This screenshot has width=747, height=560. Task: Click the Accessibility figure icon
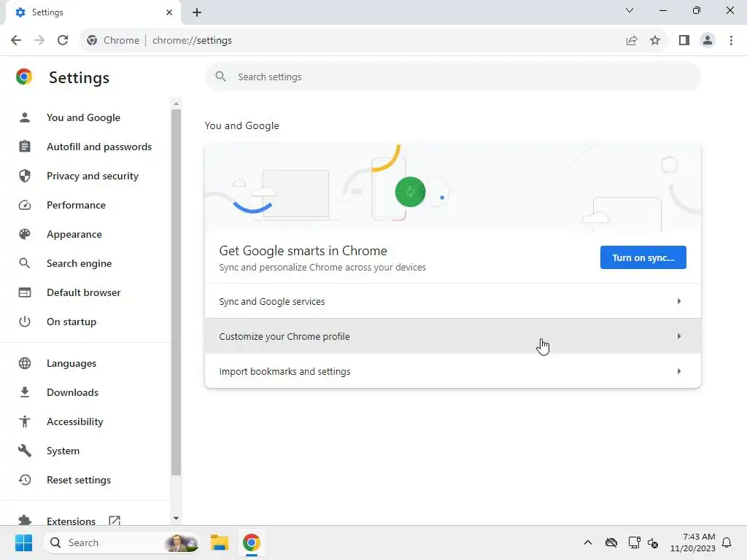click(25, 421)
